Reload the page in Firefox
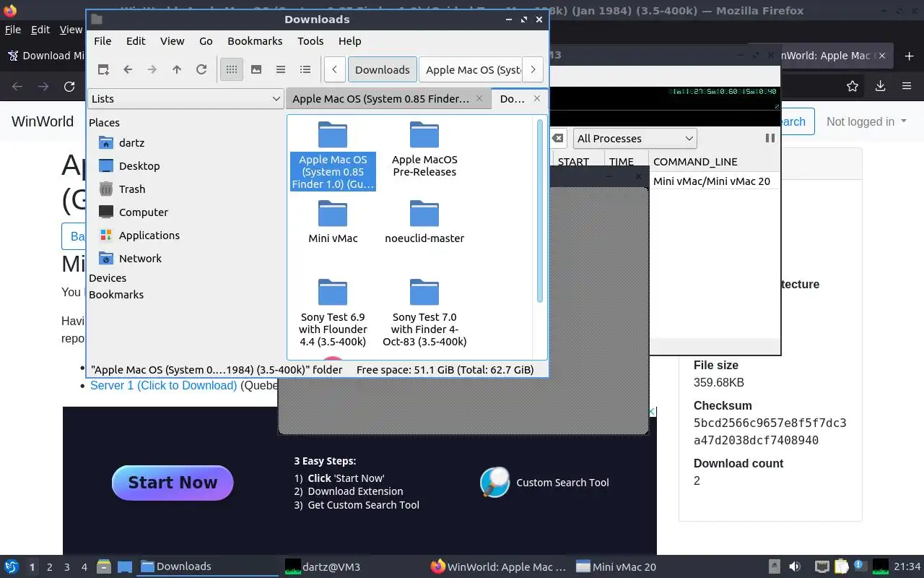The width and height of the screenshot is (924, 578). [69, 86]
